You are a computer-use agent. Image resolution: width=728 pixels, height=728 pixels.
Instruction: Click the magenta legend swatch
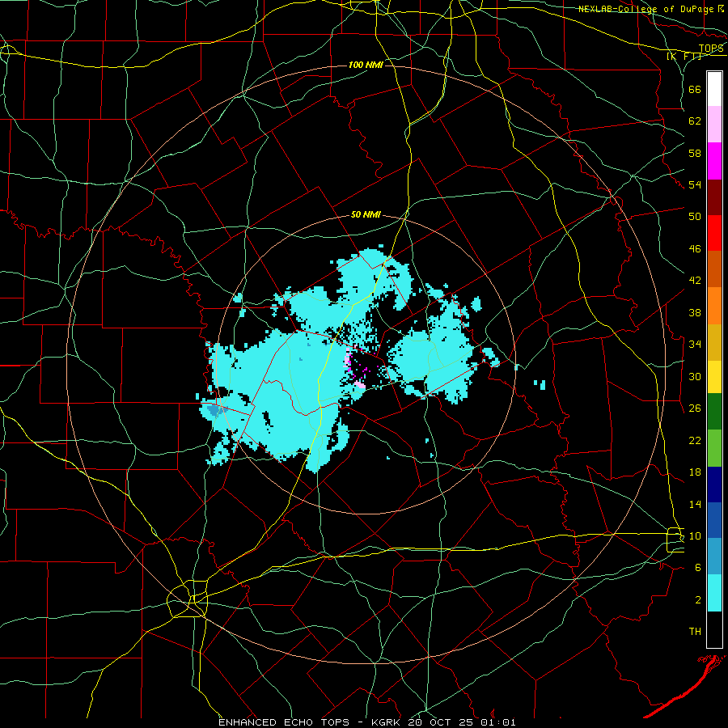click(x=714, y=161)
